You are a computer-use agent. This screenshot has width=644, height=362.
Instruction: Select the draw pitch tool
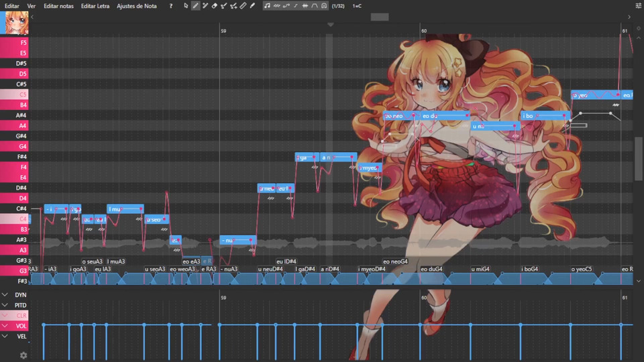[224, 6]
